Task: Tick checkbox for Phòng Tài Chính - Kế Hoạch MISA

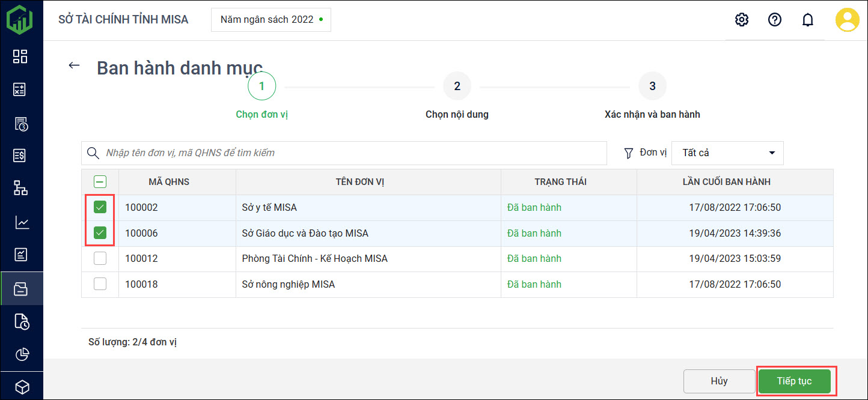Action: point(100,258)
